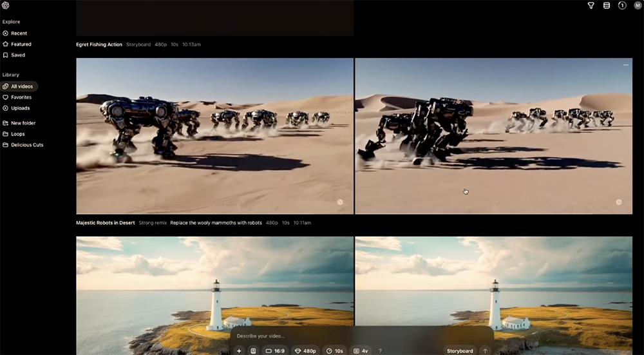This screenshot has height=355, width=644.
Task: Click the help question mark icon
Action: (x=380, y=350)
